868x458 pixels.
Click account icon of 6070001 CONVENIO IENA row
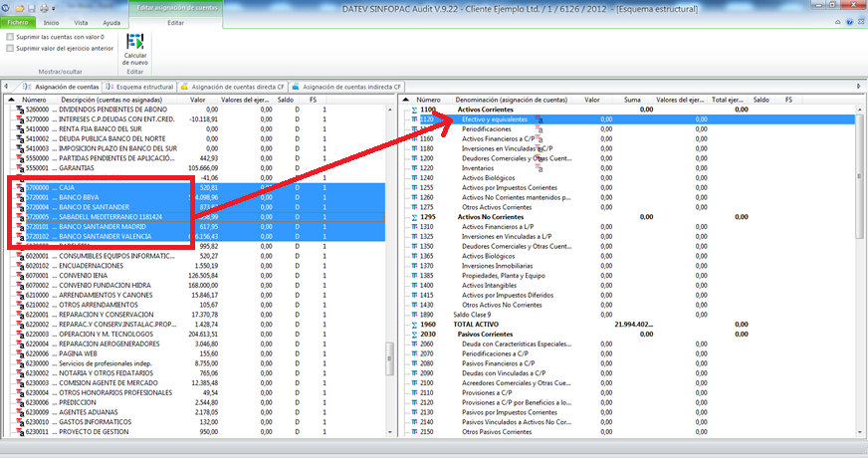[x=20, y=276]
